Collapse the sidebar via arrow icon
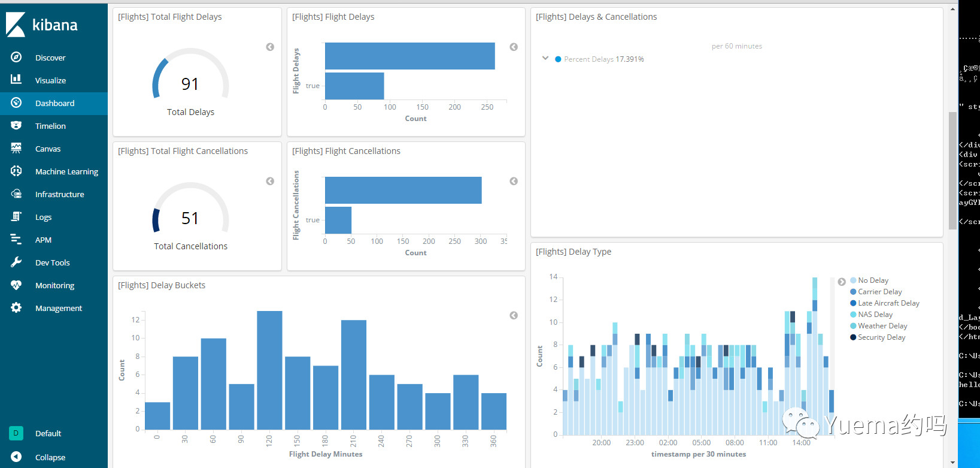980x468 pixels. (16, 457)
